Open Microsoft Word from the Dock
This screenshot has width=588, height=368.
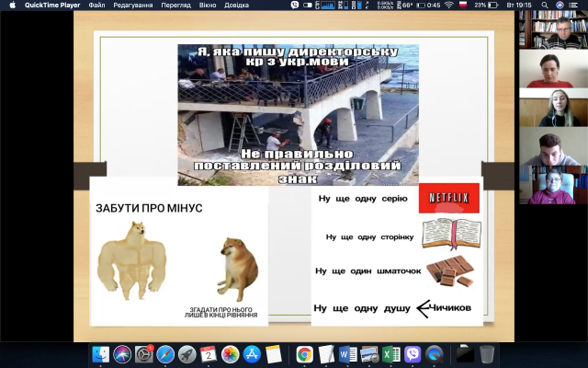coord(348,354)
